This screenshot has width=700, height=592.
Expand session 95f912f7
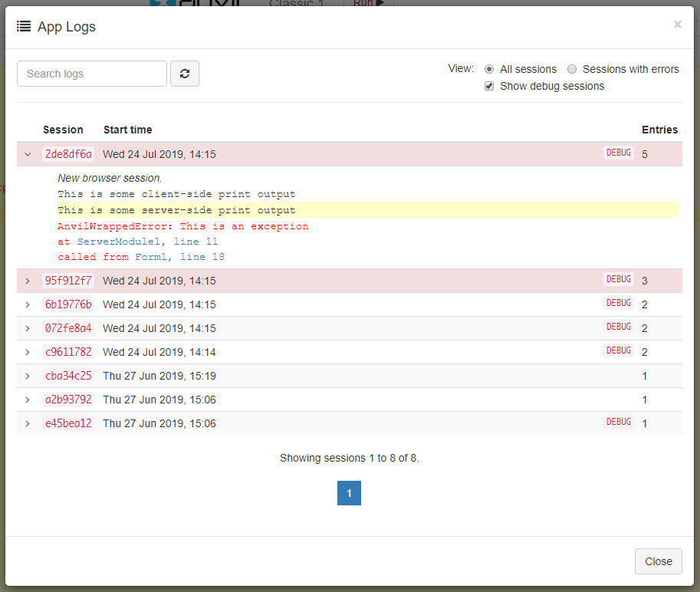pyautogui.click(x=28, y=280)
